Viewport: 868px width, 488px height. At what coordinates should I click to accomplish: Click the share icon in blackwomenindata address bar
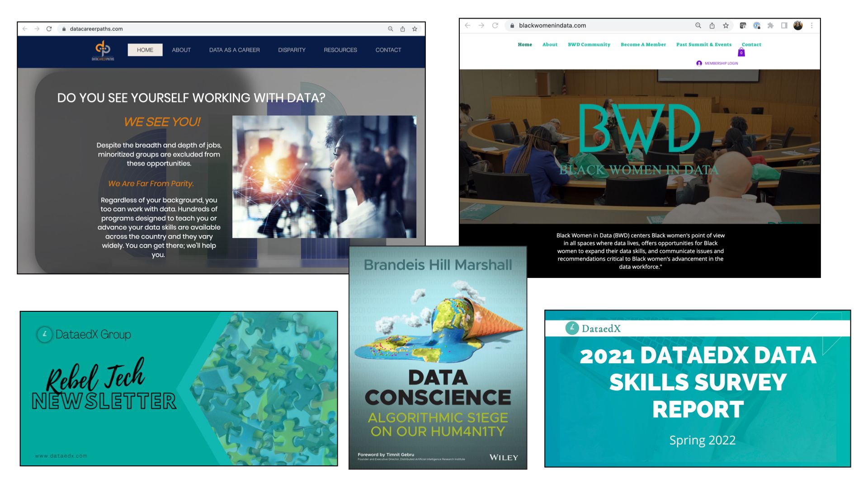coord(712,26)
